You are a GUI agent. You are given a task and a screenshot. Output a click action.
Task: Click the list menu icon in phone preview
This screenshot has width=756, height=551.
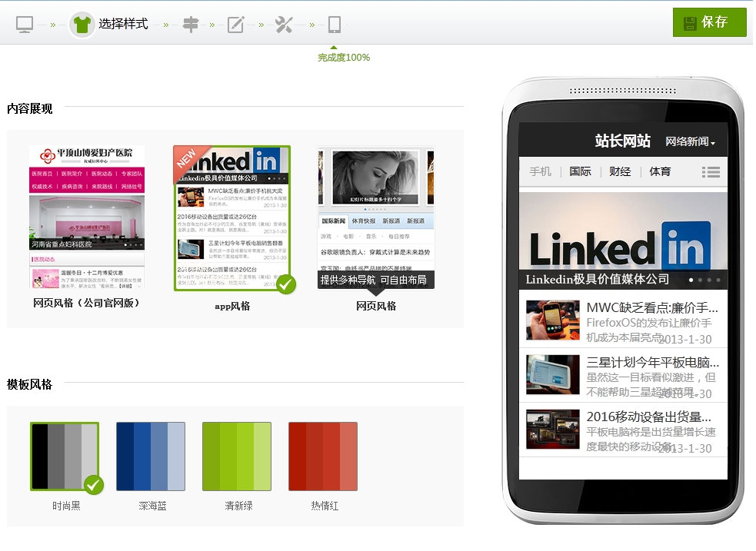[711, 172]
